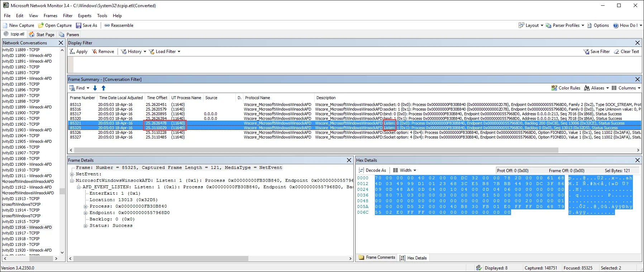Switch to the Parsers tab
Screen dimensions: 644x272
point(69,34)
